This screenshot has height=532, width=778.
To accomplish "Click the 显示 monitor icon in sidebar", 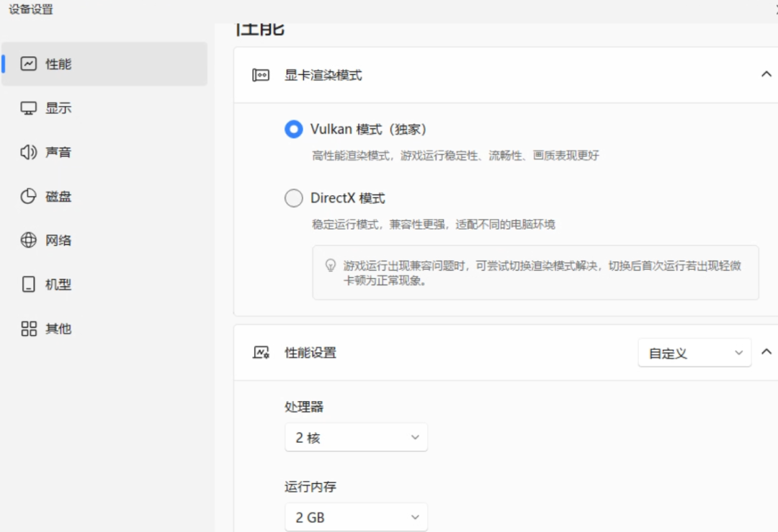I will pyautogui.click(x=30, y=107).
